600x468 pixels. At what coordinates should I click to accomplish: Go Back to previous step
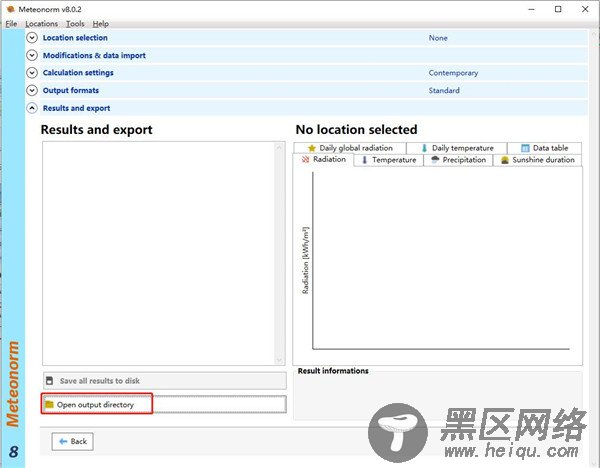tap(72, 442)
